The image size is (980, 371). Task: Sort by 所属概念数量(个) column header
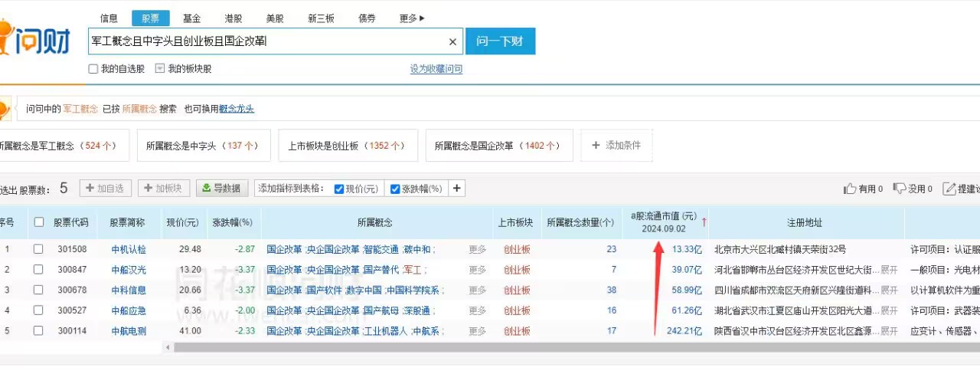580,222
